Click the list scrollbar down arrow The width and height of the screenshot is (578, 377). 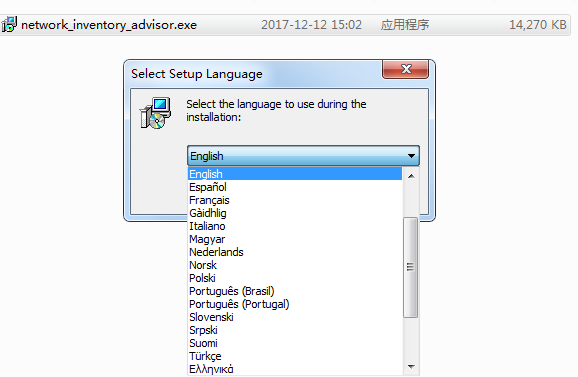[411, 367]
